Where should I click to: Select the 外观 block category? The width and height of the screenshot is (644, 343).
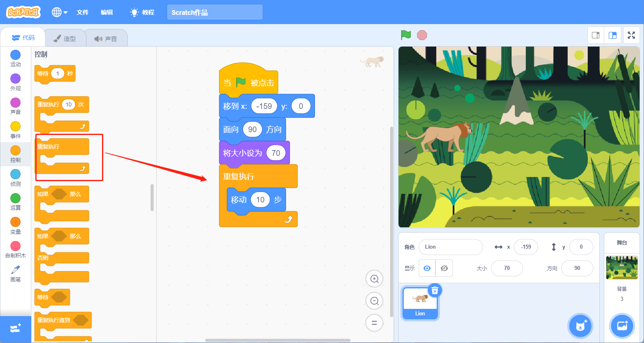(x=15, y=82)
